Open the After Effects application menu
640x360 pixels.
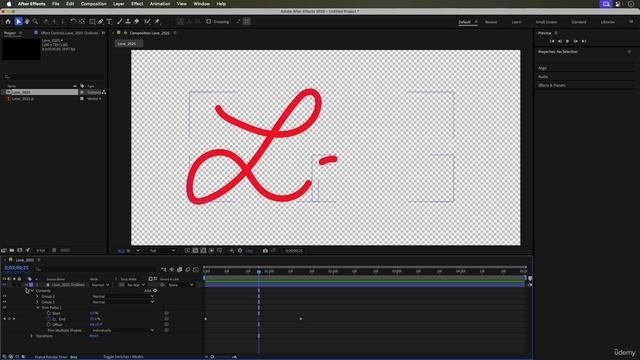point(31,4)
